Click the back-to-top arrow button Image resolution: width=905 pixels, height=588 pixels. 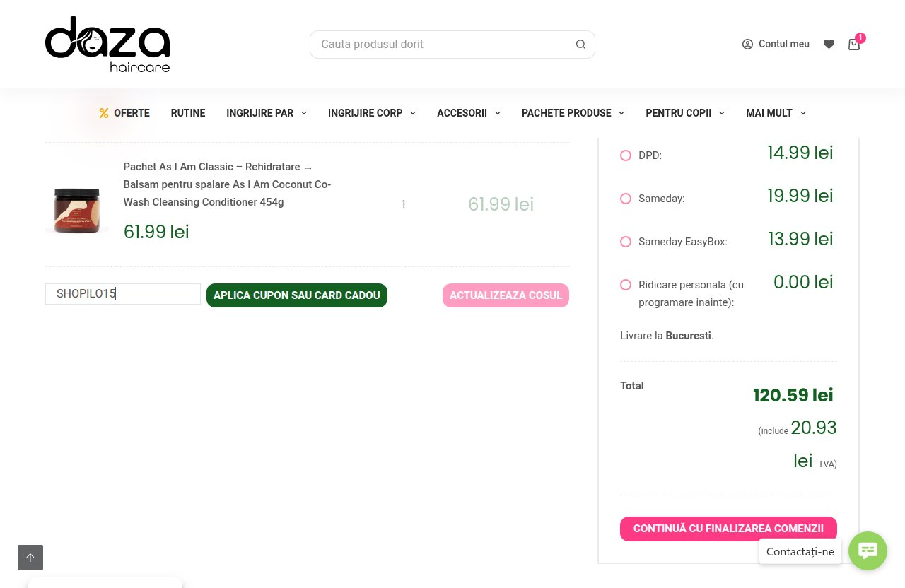tap(30, 558)
